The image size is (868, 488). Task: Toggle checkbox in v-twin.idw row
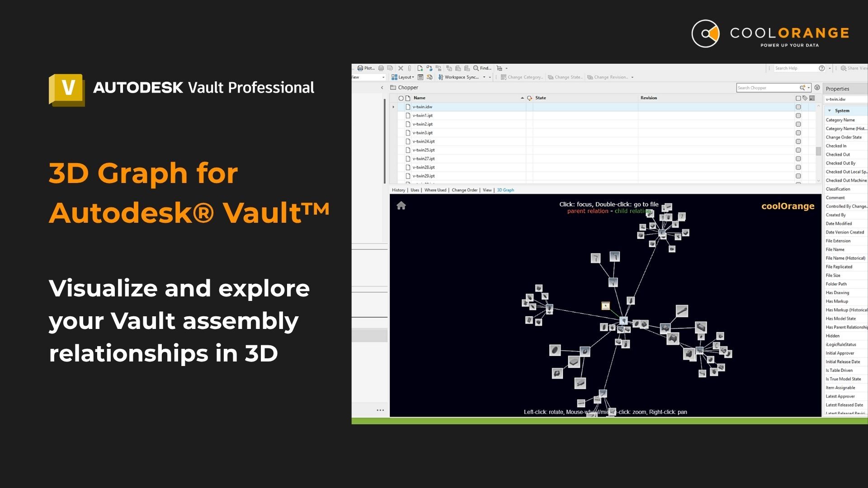click(x=798, y=107)
